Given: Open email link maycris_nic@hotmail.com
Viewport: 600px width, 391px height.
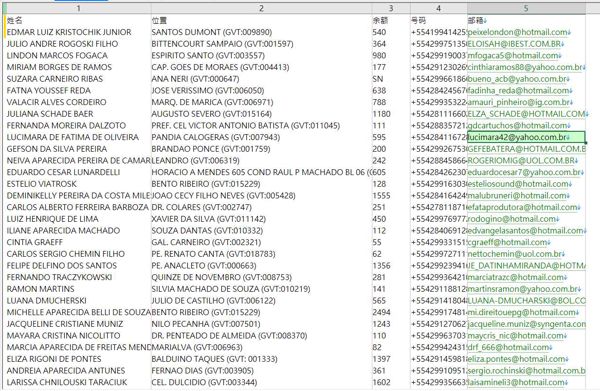Looking at the screenshot, I should click(x=516, y=336).
